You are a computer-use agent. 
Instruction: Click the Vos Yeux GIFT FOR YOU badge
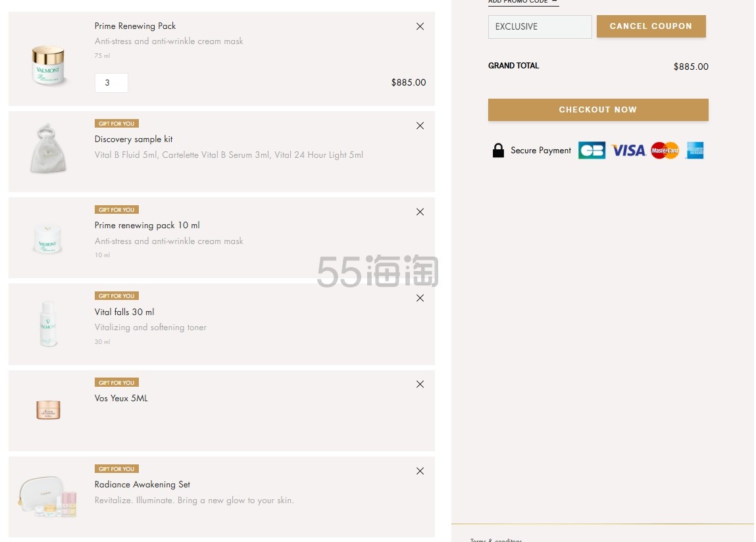(116, 382)
